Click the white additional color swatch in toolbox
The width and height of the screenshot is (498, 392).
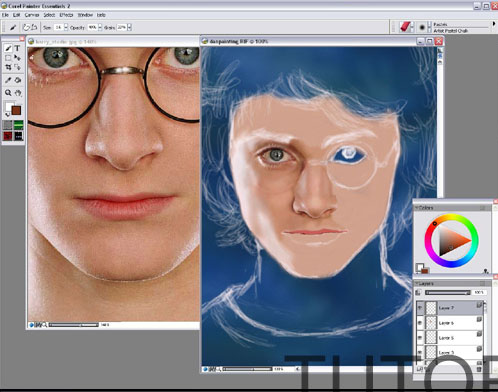coord(9,105)
